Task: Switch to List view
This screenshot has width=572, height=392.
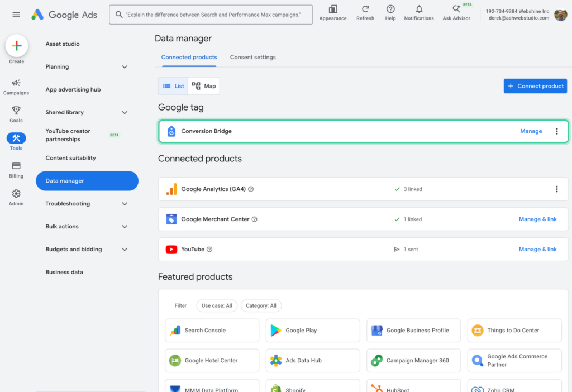Action: click(x=173, y=86)
